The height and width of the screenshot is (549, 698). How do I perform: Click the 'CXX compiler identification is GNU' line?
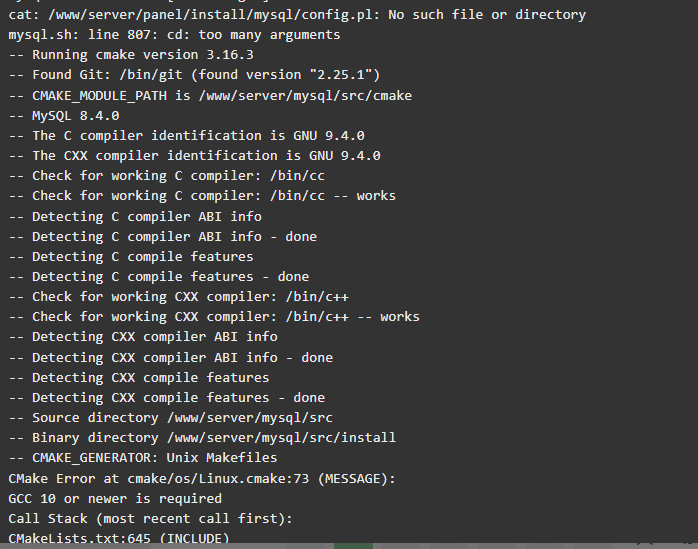coord(195,155)
